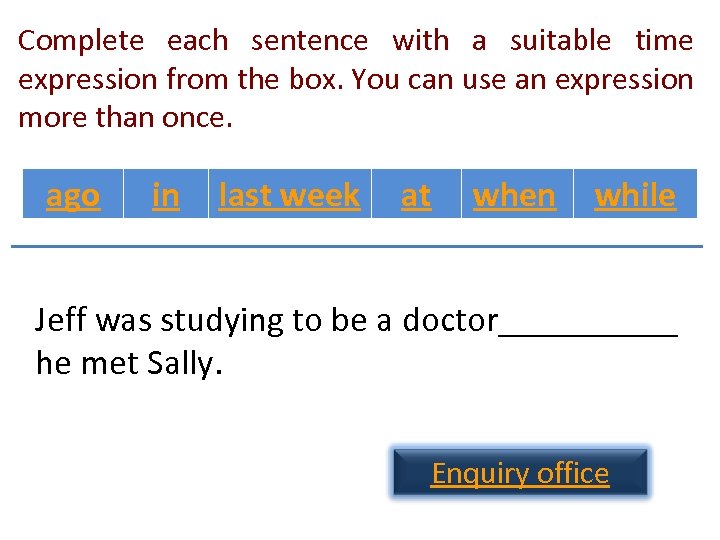Click the word "ago" in the box
This screenshot has height=540, width=720.
pos(73,196)
